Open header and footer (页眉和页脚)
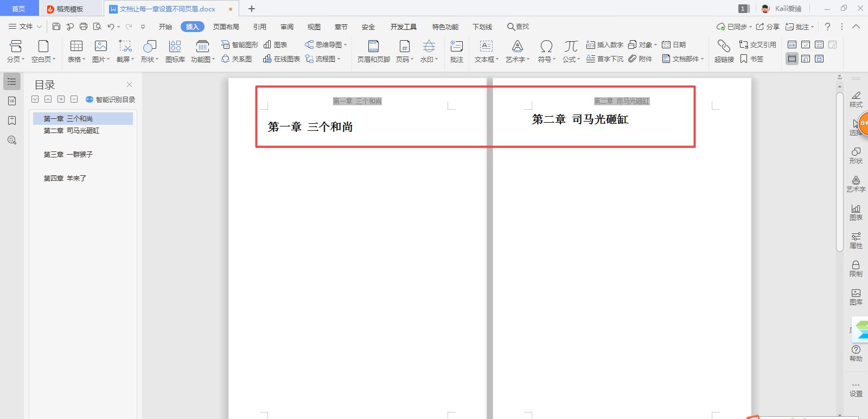Image resolution: width=868 pixels, height=419 pixels. click(373, 52)
